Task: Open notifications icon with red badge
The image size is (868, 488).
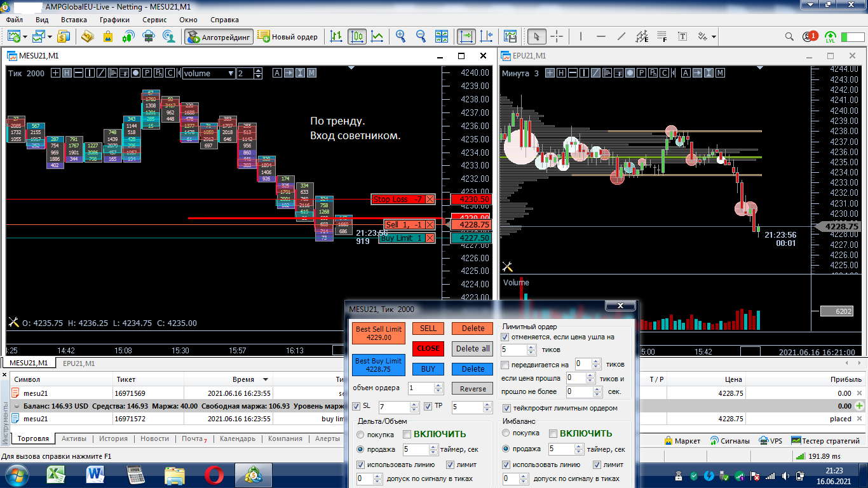Action: [x=810, y=37]
